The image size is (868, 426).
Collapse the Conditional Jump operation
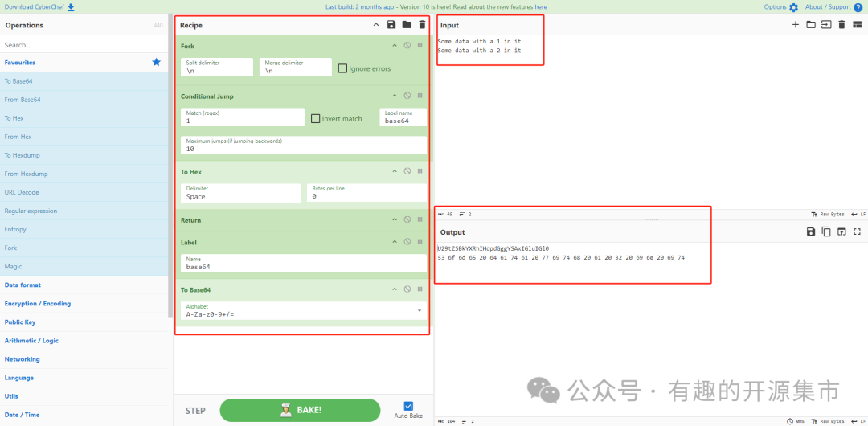pyautogui.click(x=394, y=96)
